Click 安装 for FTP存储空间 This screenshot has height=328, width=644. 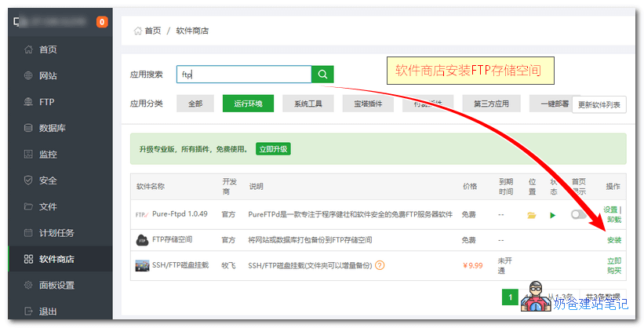613,240
